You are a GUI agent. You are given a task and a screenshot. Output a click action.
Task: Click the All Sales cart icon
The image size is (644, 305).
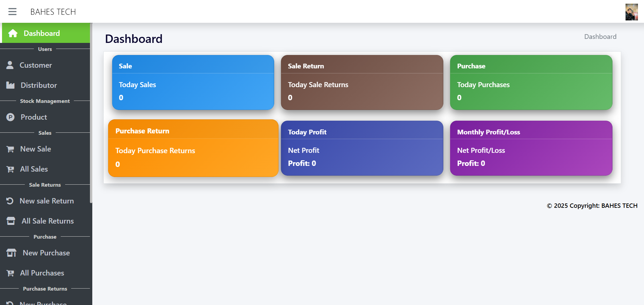[x=10, y=169]
